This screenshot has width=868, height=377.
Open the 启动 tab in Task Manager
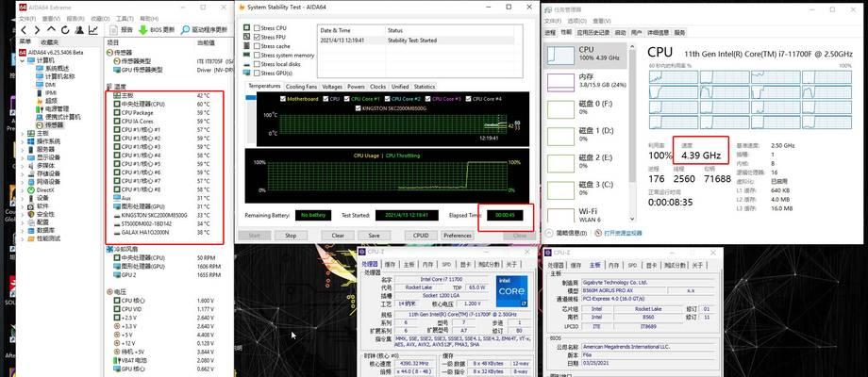pos(621,33)
